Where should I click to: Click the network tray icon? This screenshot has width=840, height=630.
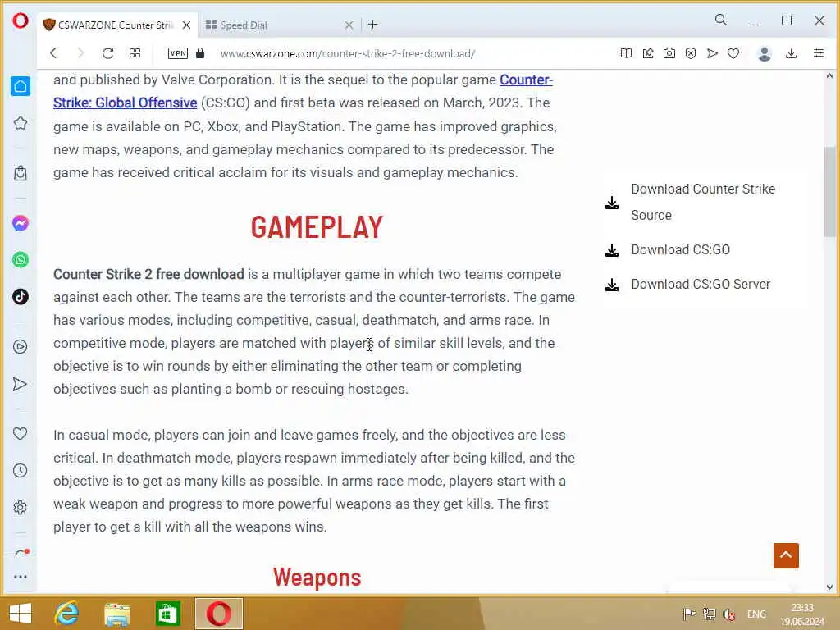click(709, 614)
